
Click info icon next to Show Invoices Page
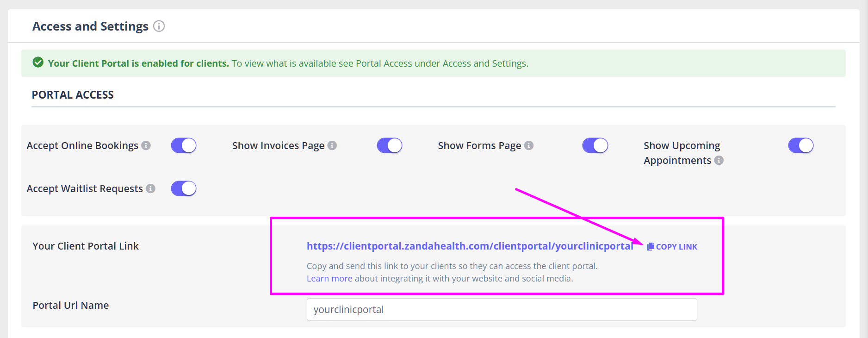click(332, 145)
